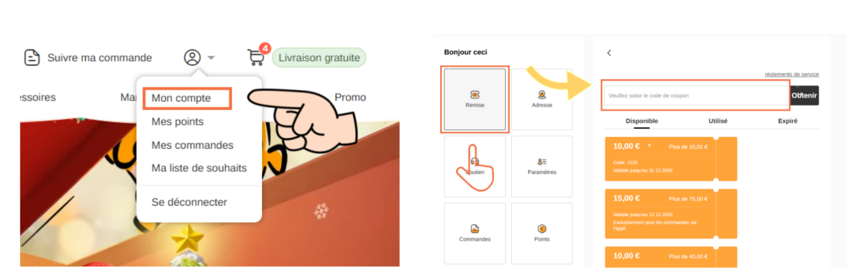Open the Points tile
Viewport: 868px width, 278px height.
542,233
